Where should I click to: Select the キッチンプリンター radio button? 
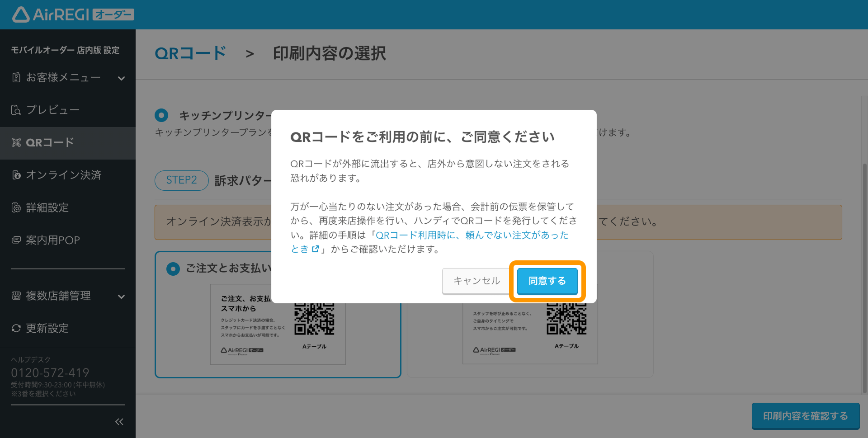point(161,115)
